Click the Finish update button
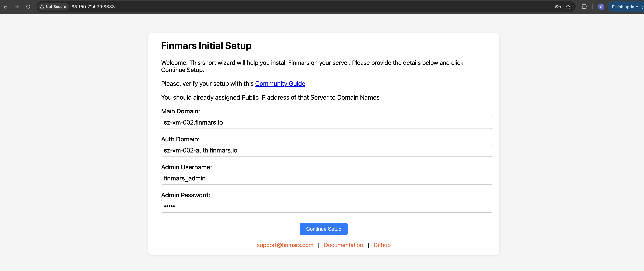 (625, 7)
